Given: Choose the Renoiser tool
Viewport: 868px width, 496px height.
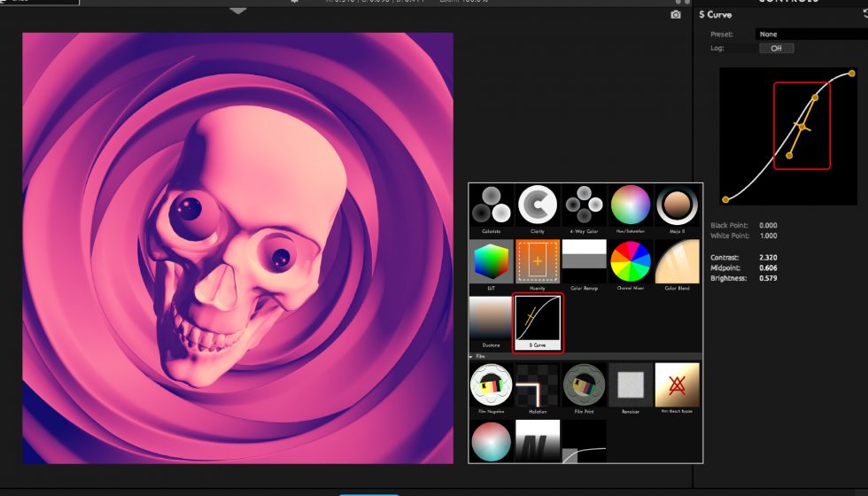Looking at the screenshot, I should tap(631, 384).
